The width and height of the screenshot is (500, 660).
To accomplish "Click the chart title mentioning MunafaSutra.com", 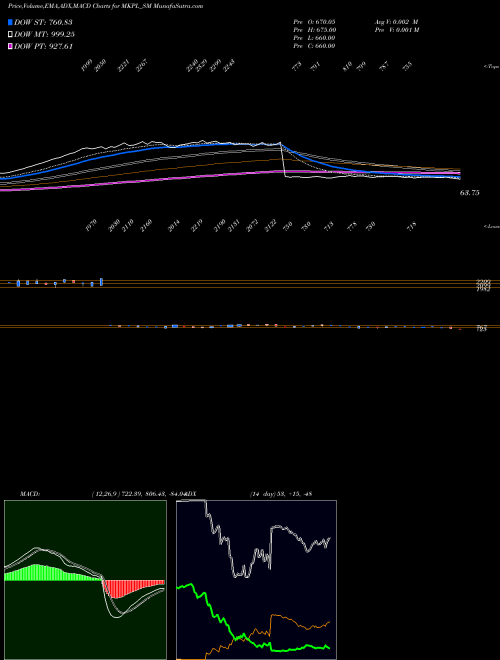I will tap(105, 6).
